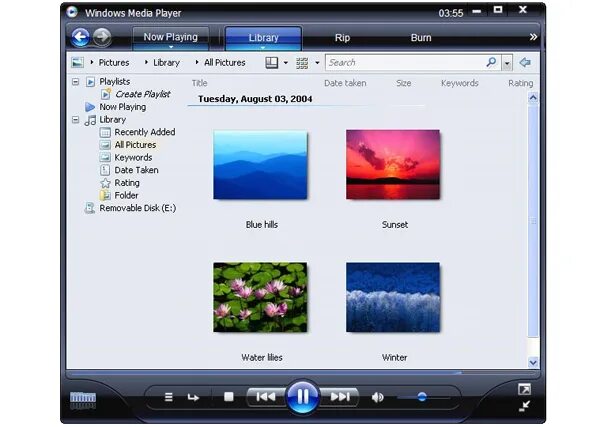Sort by the Title column header
This screenshot has width=600, height=427.
click(199, 83)
